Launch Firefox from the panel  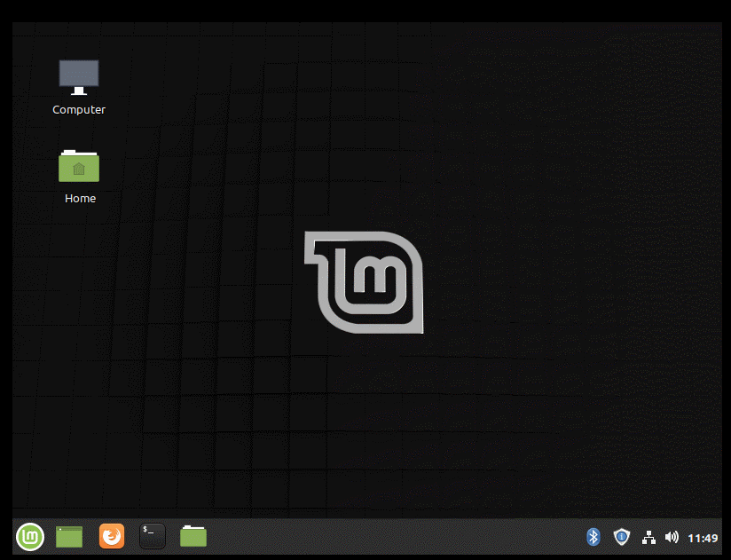click(112, 536)
